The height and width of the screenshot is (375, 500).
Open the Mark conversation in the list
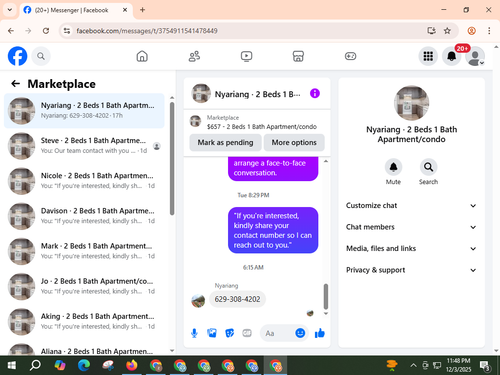click(x=84, y=251)
